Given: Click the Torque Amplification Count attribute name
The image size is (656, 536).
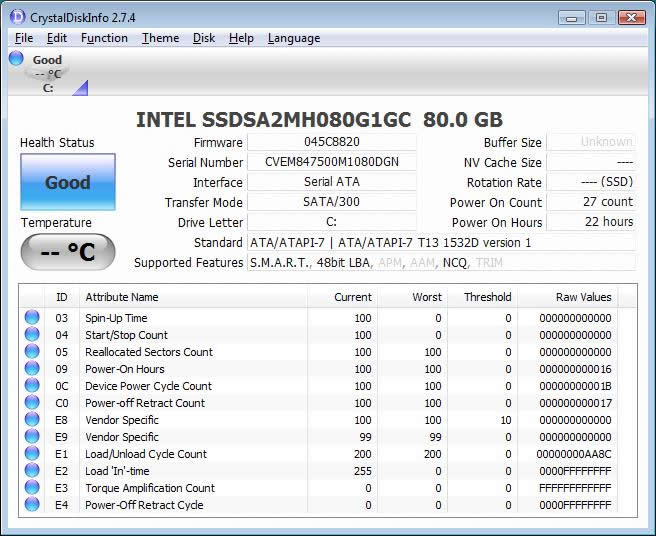Looking at the screenshot, I should tap(150, 488).
